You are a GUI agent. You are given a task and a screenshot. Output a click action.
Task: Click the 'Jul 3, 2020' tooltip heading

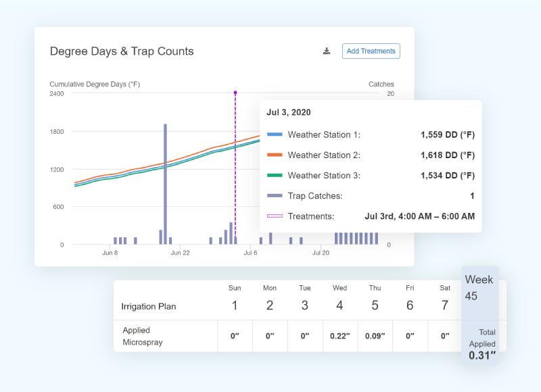click(x=289, y=112)
